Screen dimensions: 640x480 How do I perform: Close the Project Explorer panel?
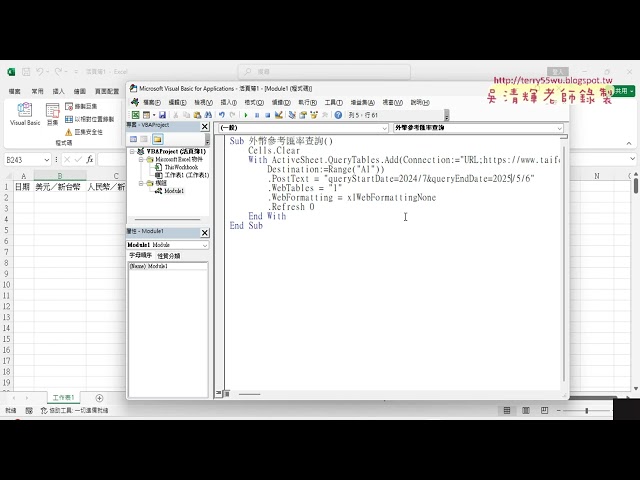point(205,127)
